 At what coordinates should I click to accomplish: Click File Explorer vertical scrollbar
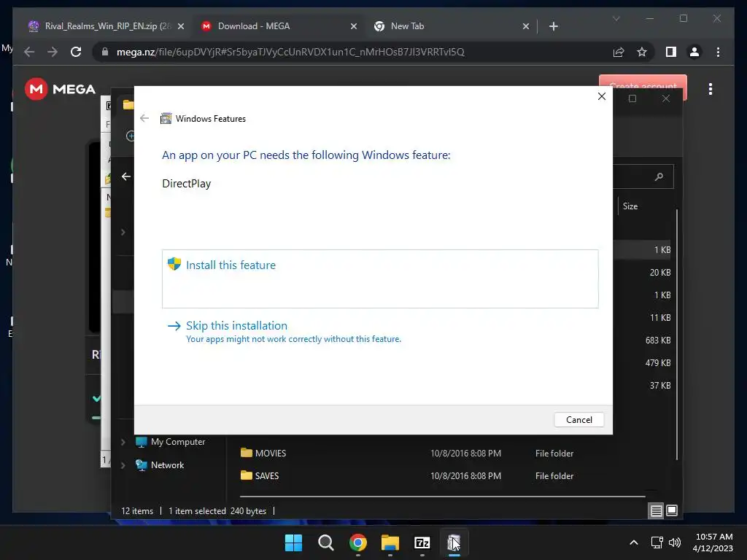point(676,334)
